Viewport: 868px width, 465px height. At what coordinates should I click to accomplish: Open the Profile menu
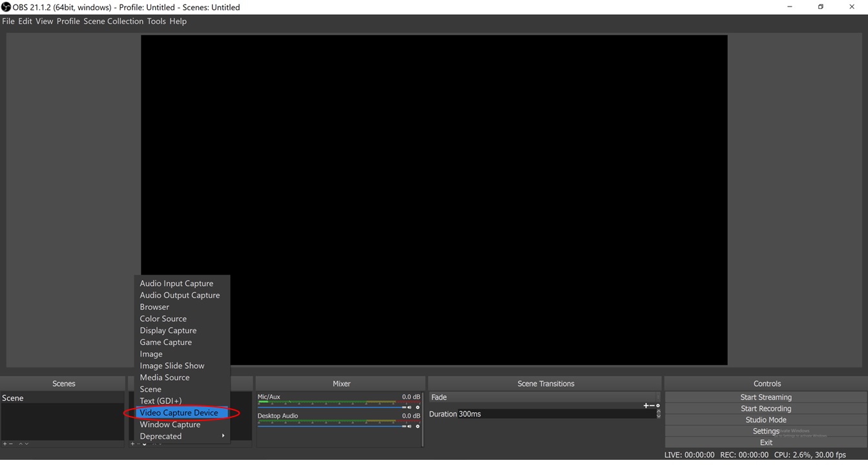pos(68,21)
